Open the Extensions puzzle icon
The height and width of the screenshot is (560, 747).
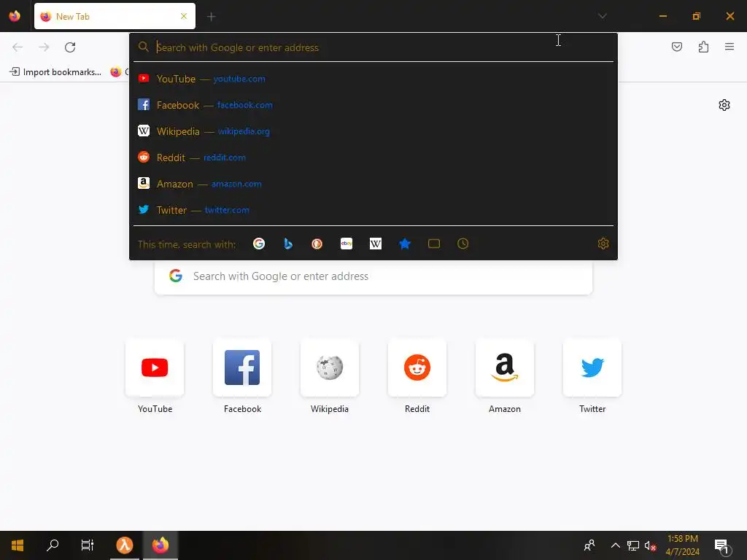point(703,47)
